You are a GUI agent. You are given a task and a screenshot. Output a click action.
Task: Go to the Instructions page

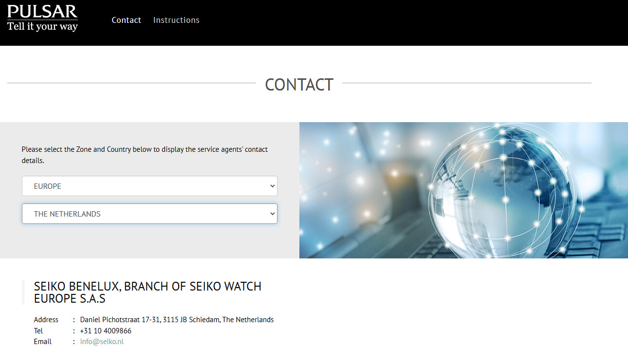coord(176,20)
